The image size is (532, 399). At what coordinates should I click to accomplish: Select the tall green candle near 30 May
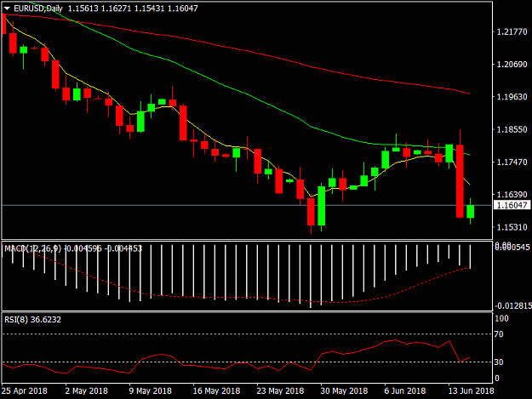coord(321,206)
